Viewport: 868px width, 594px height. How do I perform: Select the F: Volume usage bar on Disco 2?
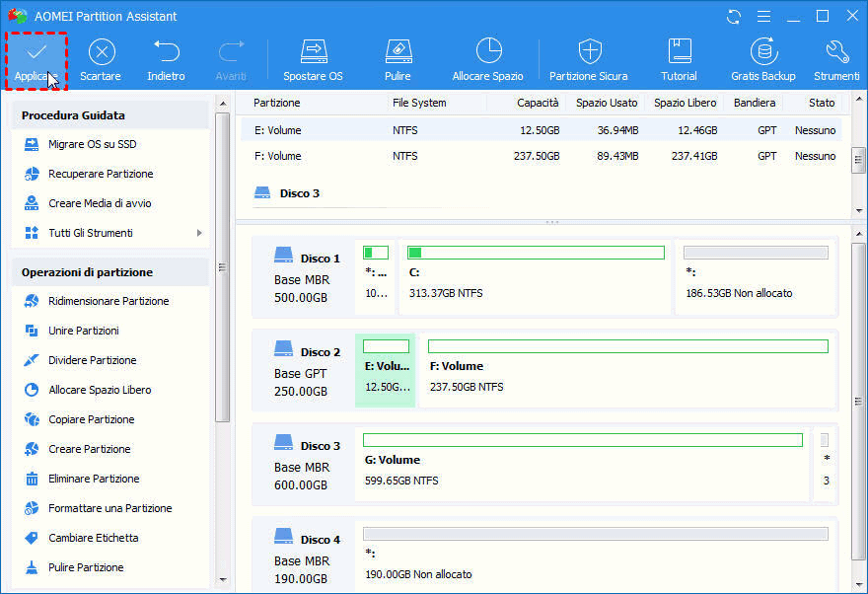(627, 346)
